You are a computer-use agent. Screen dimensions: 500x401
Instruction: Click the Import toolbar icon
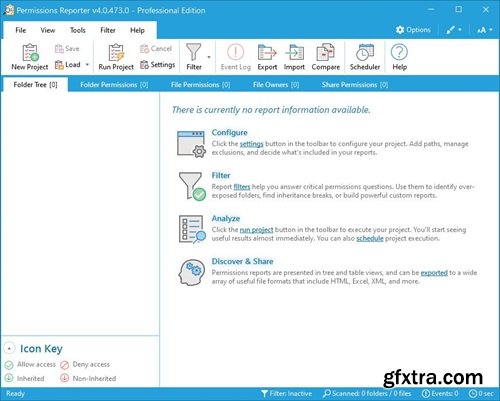coord(294,57)
